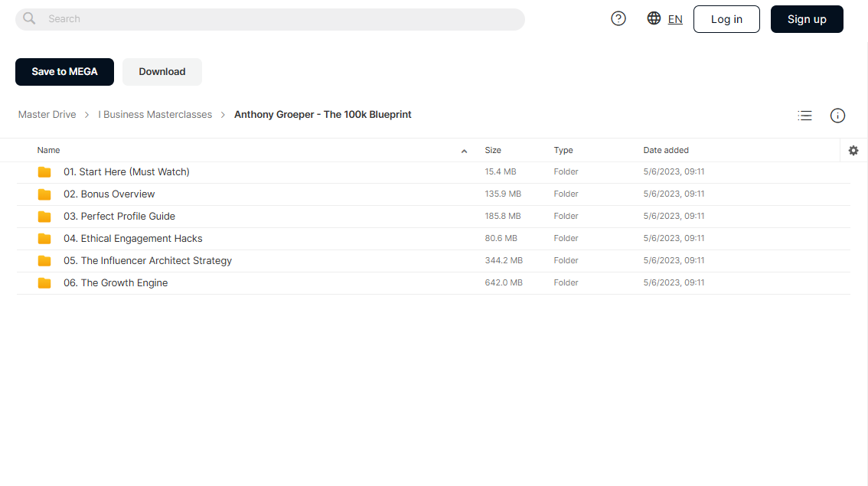Sort by Name column header
This screenshot has height=486, width=868.
pyautogui.click(x=49, y=151)
